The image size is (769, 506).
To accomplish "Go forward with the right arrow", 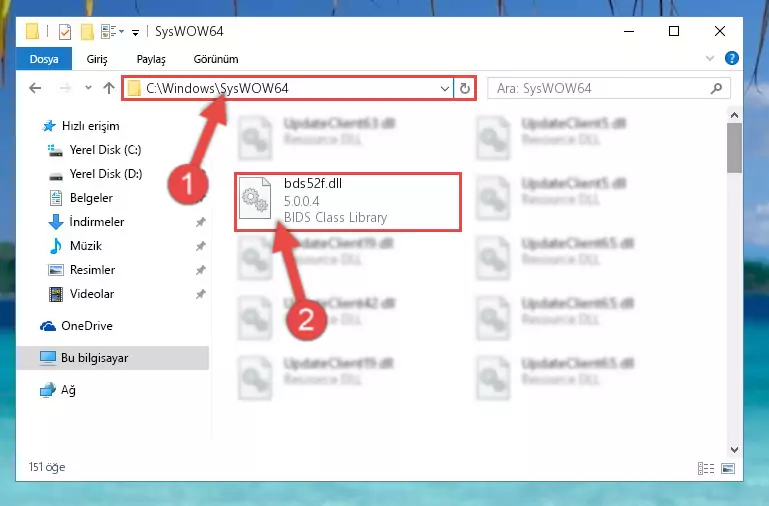I will pyautogui.click(x=65, y=88).
